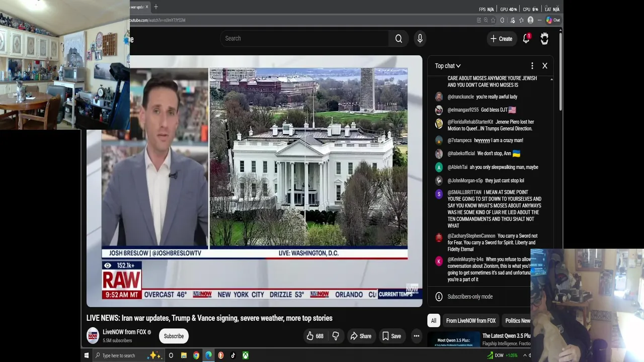Like the video with thumbs up
This screenshot has width=644, height=362.
[315, 336]
